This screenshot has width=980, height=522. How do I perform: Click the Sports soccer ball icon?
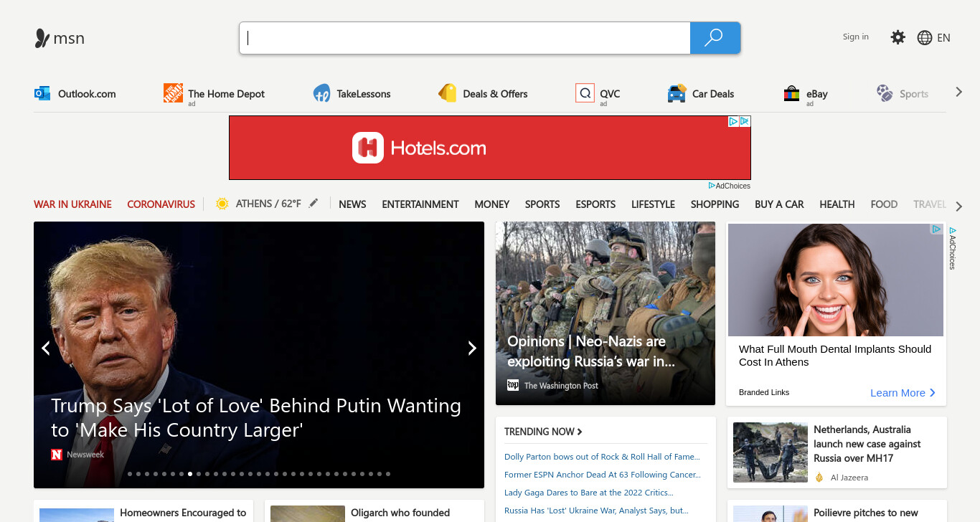point(885,93)
